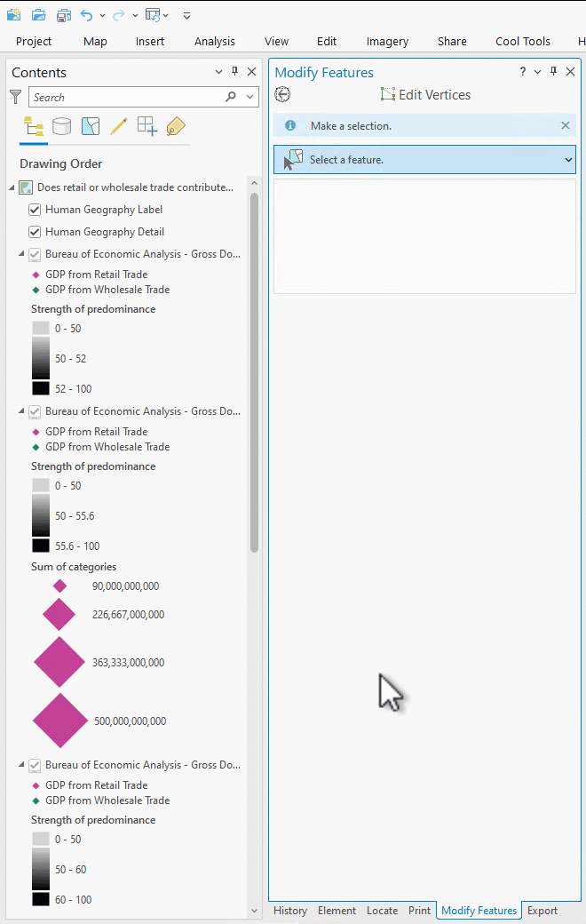Switch to the Element pane tab
This screenshot has height=924, width=586.
tap(337, 911)
